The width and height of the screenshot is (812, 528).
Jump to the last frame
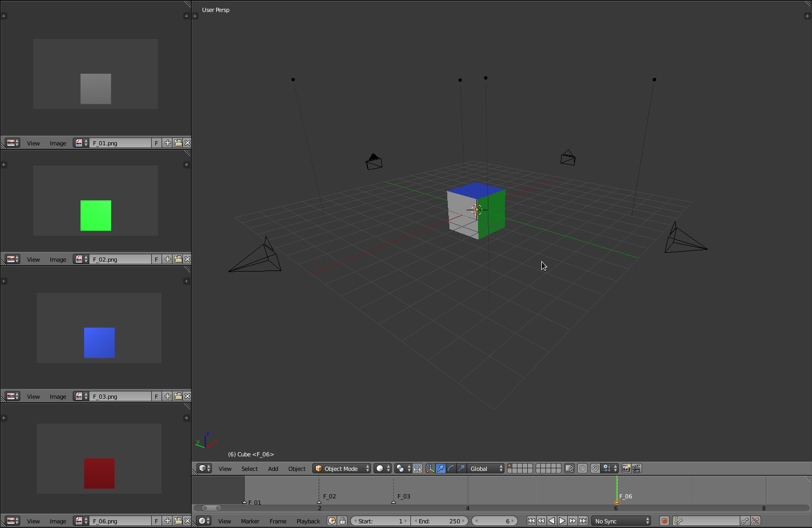click(x=583, y=521)
